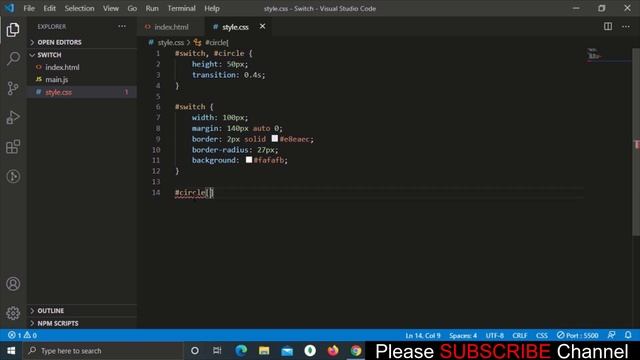Open the green circular app on taskbar

coord(310,351)
